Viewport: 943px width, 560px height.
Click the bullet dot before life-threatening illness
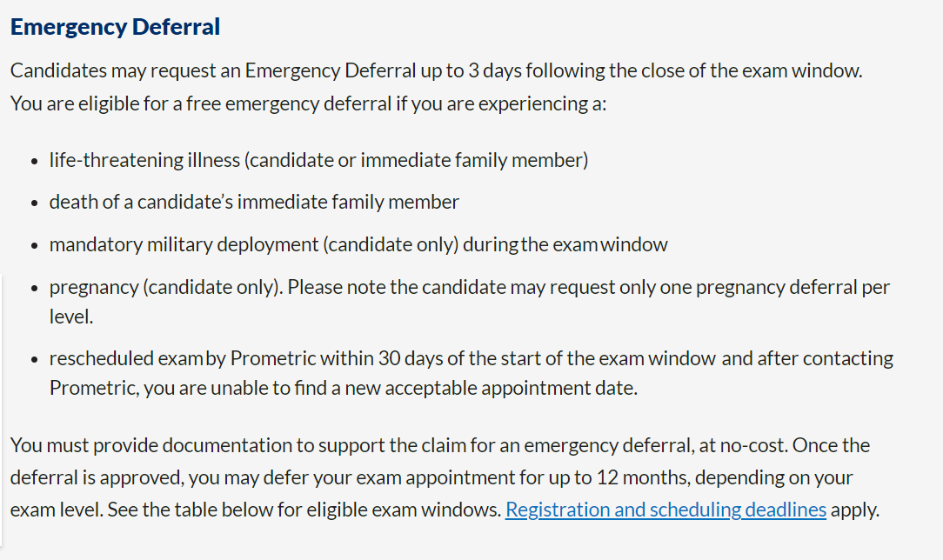click(33, 162)
